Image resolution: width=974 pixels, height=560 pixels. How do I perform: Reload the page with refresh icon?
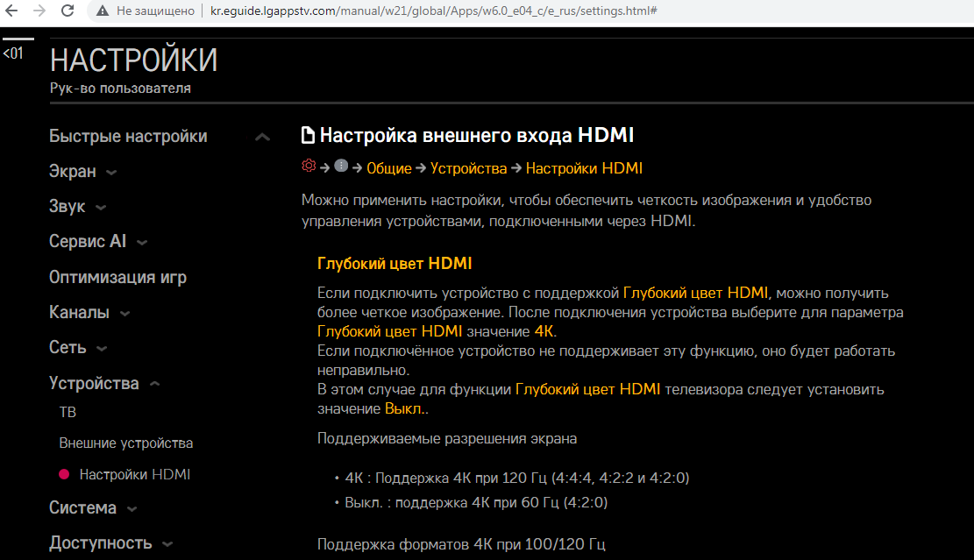pyautogui.click(x=68, y=11)
